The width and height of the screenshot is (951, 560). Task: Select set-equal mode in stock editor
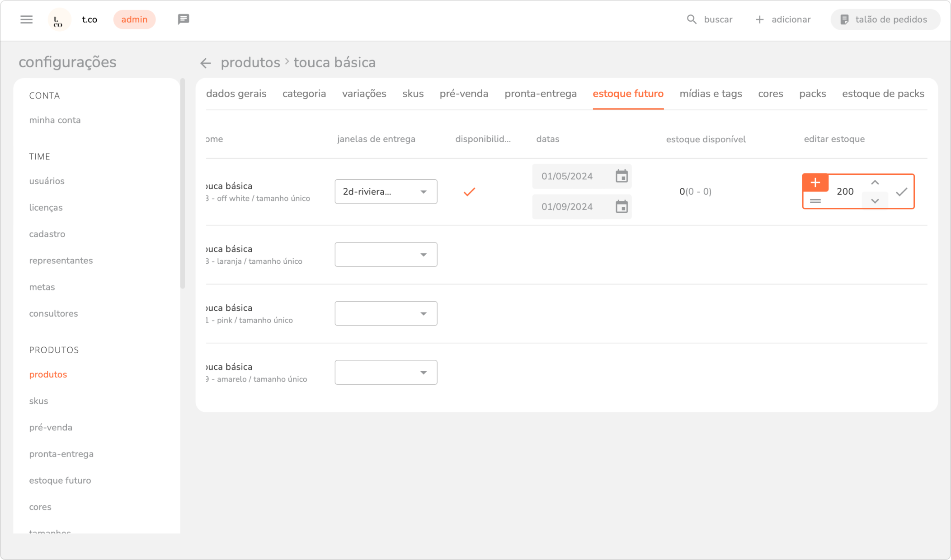tap(815, 201)
